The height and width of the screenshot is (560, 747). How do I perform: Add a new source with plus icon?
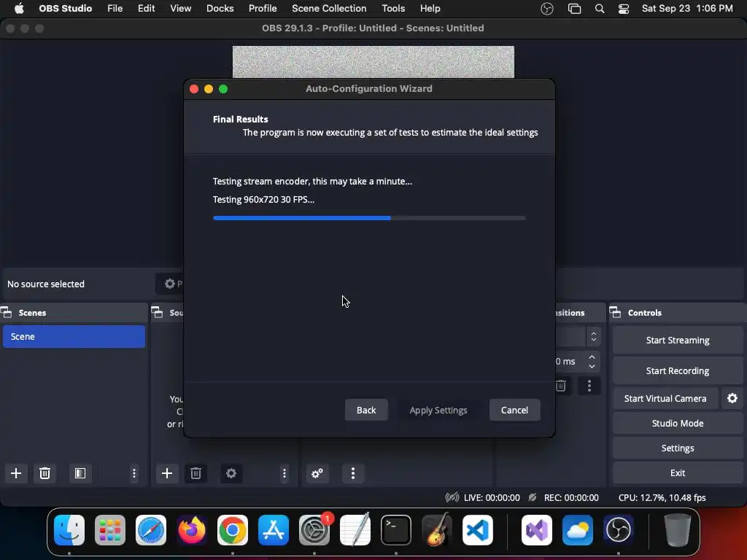click(x=167, y=472)
